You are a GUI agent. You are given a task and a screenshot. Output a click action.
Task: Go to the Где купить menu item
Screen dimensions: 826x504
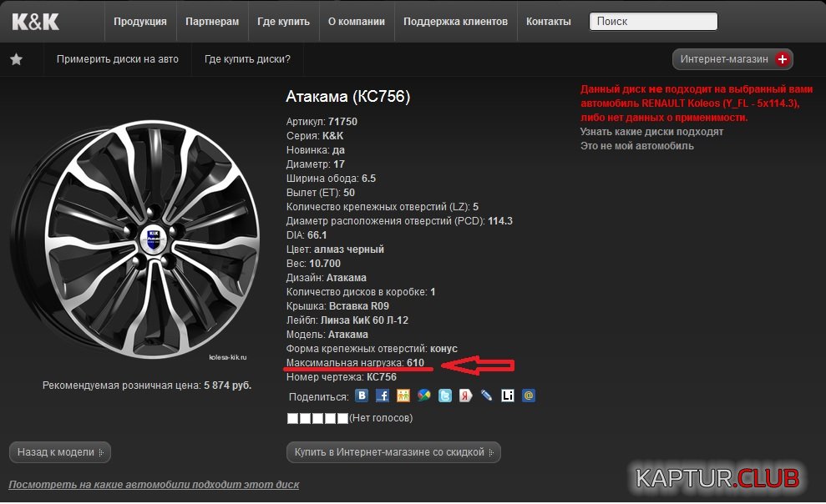tap(283, 22)
